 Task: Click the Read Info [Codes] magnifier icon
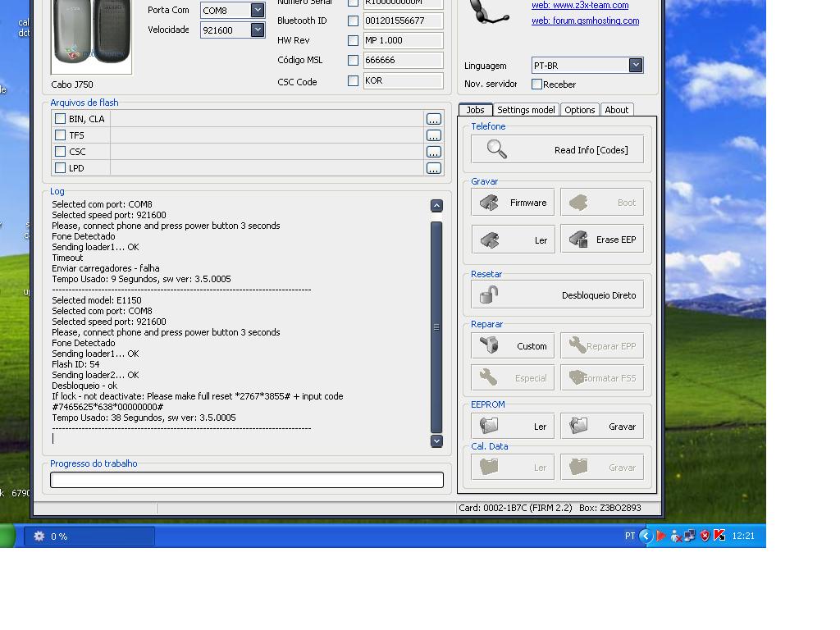(497, 149)
